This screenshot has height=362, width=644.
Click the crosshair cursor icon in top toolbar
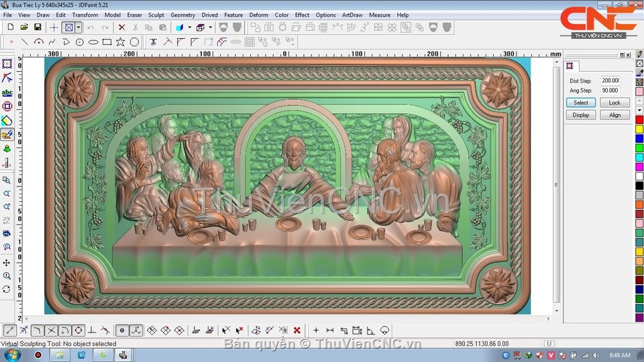tap(54, 27)
